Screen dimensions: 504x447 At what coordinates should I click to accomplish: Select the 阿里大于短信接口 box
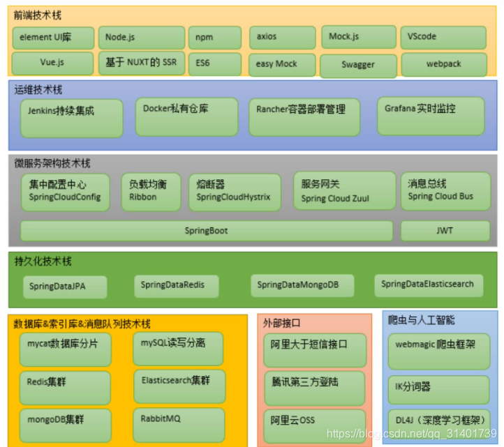pyautogui.click(x=315, y=350)
